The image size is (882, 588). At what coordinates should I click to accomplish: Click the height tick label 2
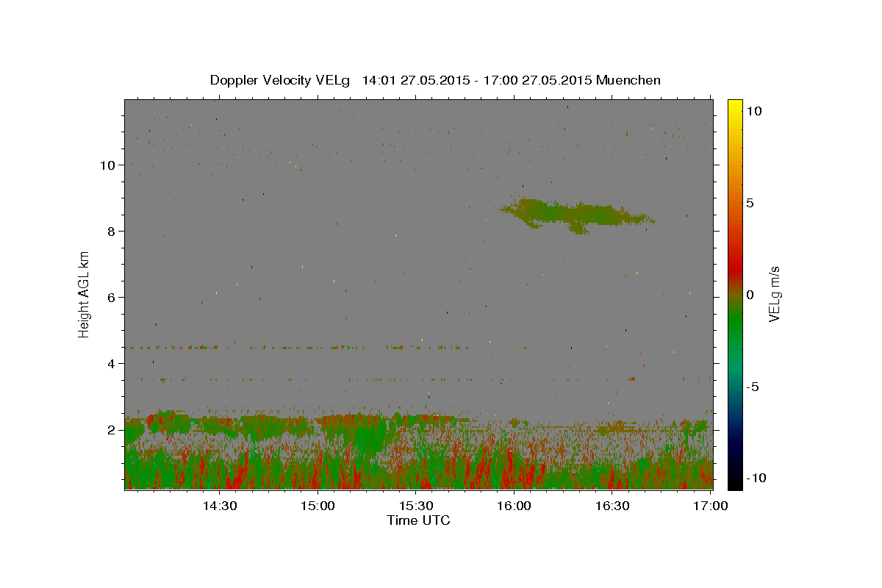[x=112, y=430]
